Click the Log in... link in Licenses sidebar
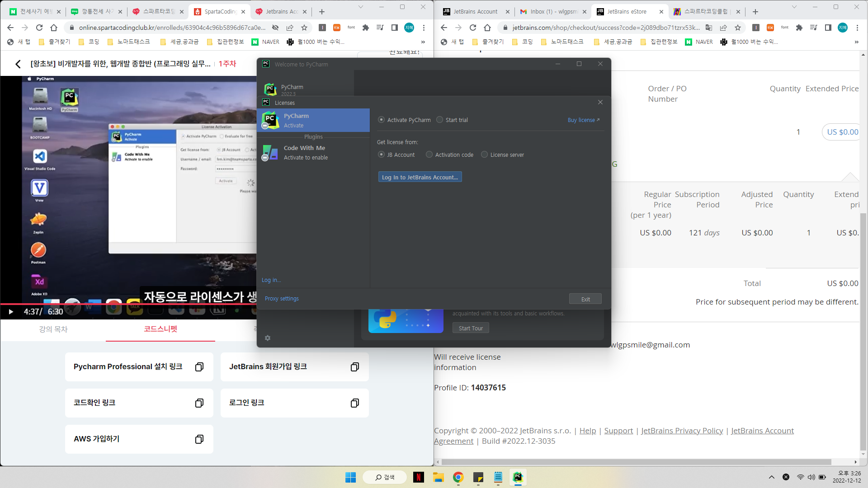The height and width of the screenshot is (488, 868). coord(271,280)
